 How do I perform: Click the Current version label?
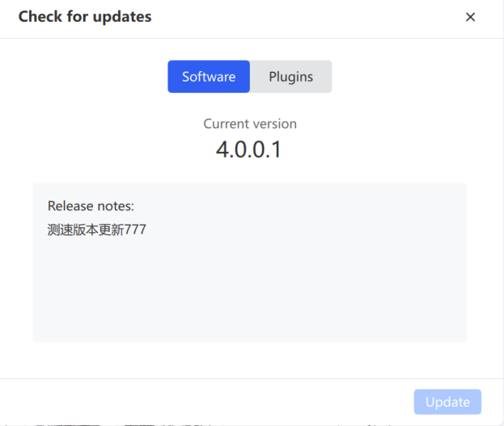point(250,124)
